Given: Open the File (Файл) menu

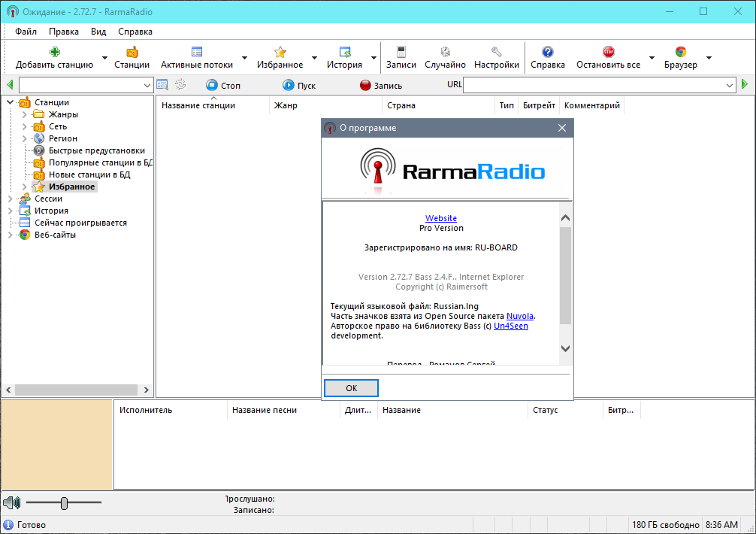Looking at the screenshot, I should click(26, 32).
